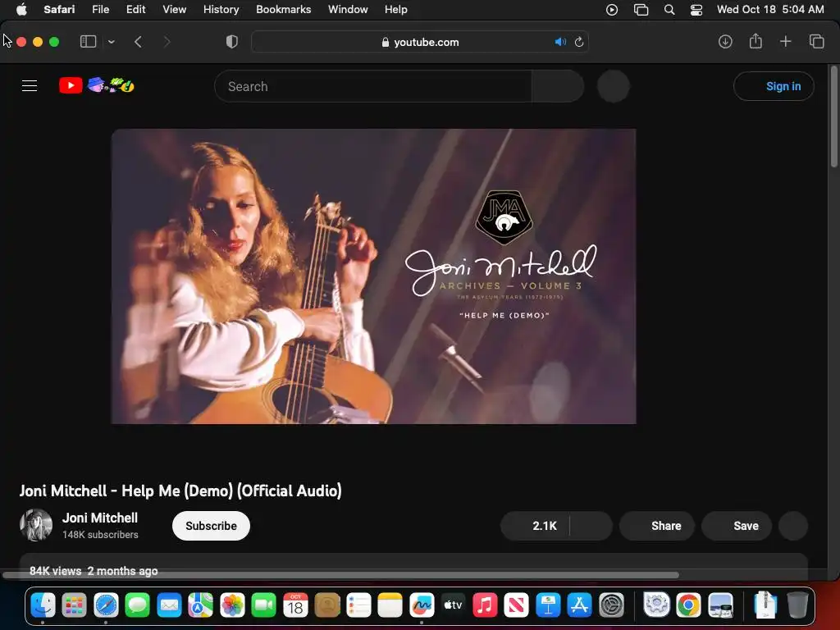Image resolution: width=840 pixels, height=630 pixels.
Task: Open the View menu
Action: pyautogui.click(x=174, y=10)
